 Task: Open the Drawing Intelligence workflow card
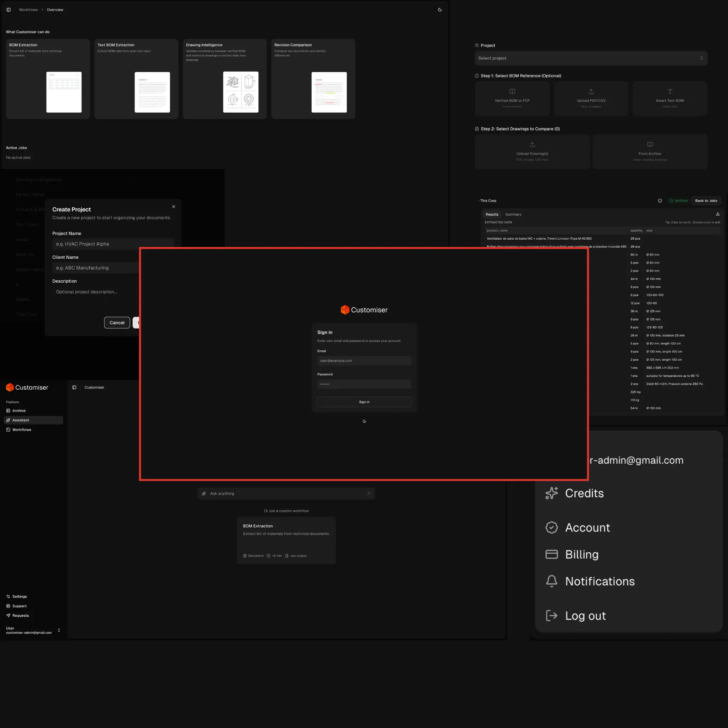point(224,79)
